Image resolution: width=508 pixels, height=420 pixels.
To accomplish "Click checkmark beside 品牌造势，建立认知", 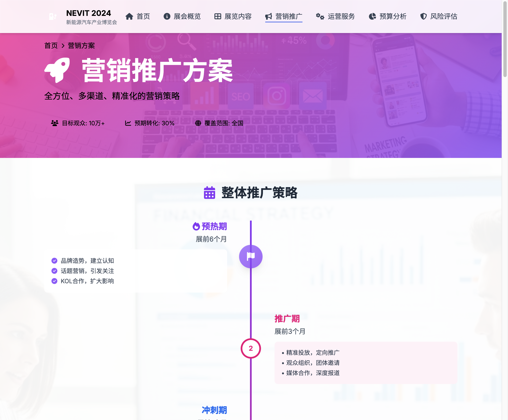I will [x=54, y=261].
